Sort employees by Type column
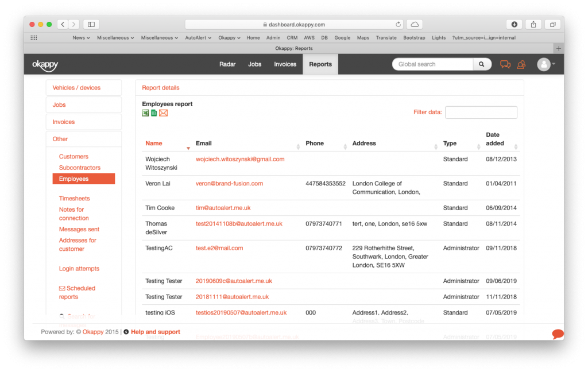This screenshot has width=588, height=372. 451,143
